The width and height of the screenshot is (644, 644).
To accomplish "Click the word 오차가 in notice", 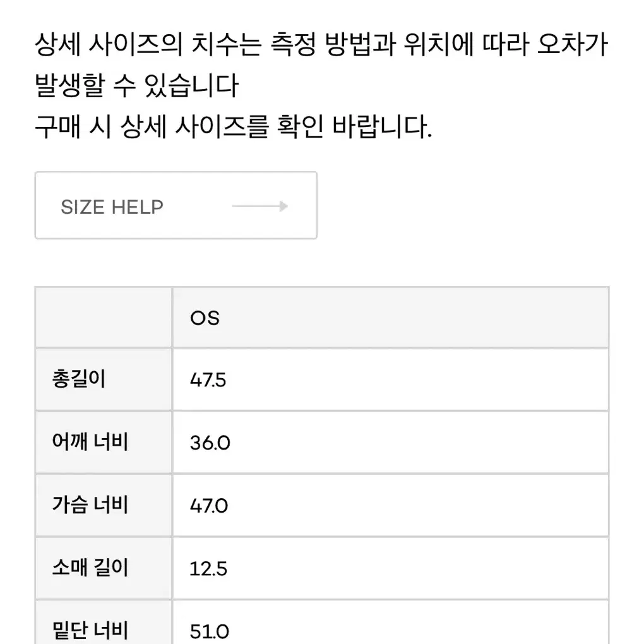I will [x=573, y=44].
